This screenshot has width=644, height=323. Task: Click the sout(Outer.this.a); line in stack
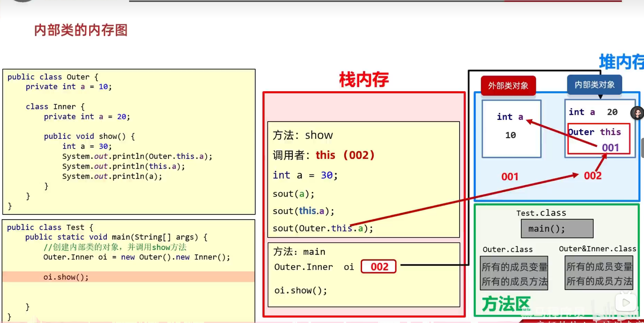click(x=323, y=228)
